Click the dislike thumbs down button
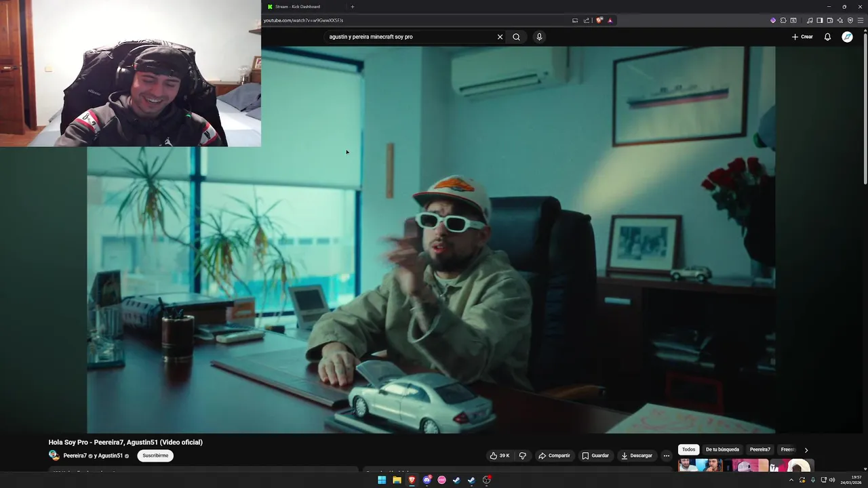This screenshot has width=868, height=488. (522, 455)
